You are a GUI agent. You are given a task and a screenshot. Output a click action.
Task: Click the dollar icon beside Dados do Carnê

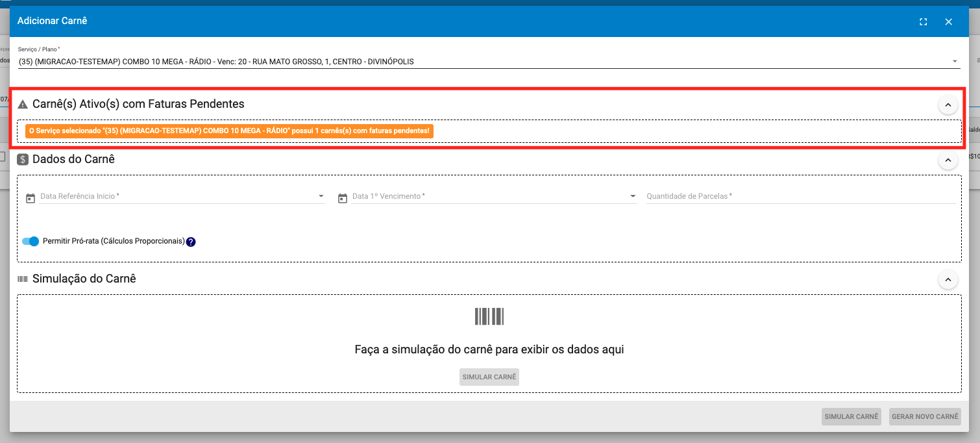click(23, 159)
